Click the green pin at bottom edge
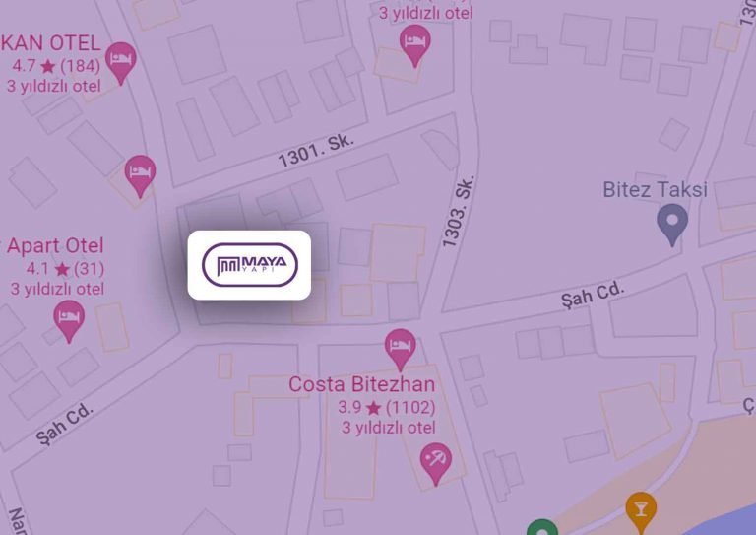Viewport: 756px width, 535px height. [542, 527]
